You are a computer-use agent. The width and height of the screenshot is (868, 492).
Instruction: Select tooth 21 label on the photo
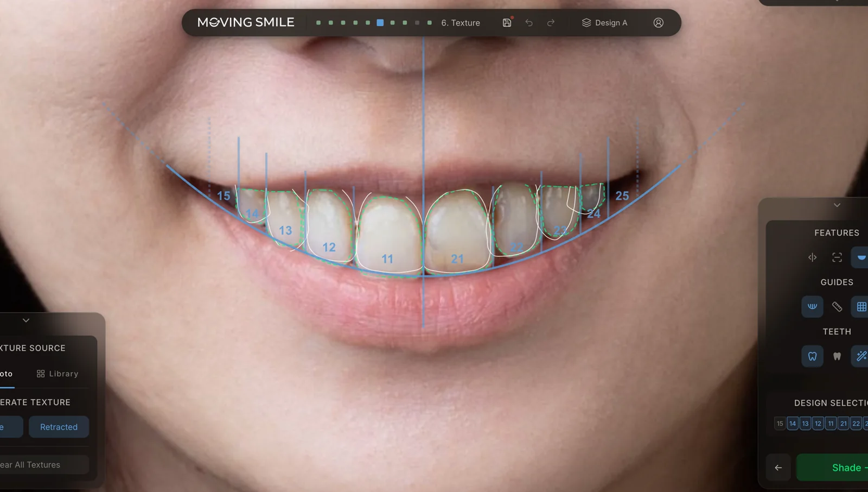point(457,259)
